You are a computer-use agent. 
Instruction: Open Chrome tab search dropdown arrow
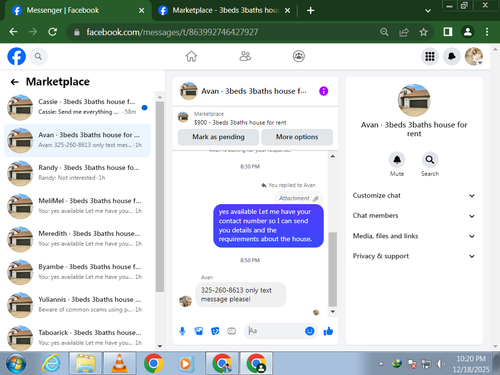tap(428, 11)
